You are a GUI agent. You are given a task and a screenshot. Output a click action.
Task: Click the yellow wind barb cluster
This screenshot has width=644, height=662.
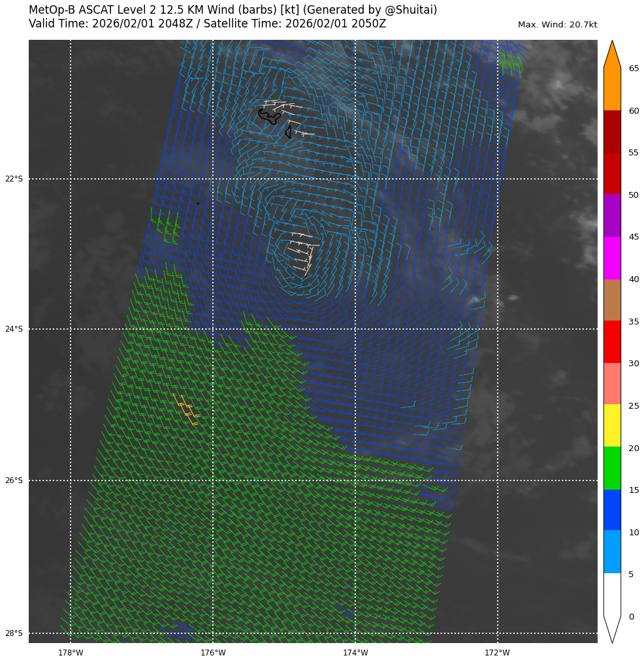185,409
